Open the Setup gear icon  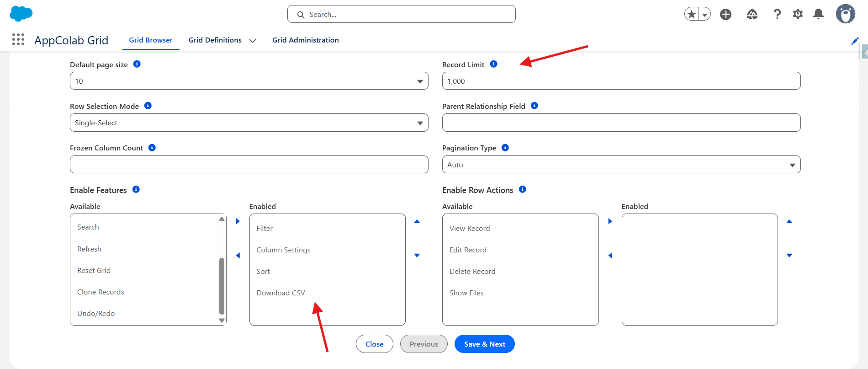[x=798, y=15]
